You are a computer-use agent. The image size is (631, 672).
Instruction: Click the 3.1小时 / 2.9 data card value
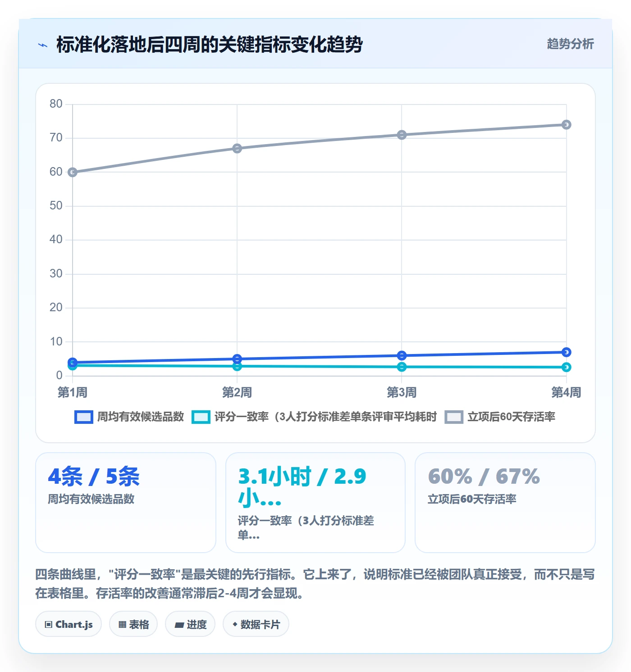302,487
